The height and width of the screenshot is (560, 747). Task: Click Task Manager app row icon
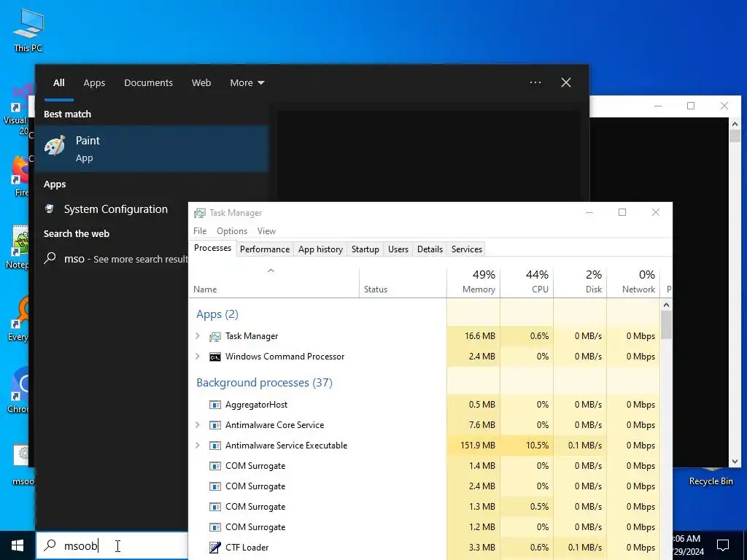click(x=215, y=336)
